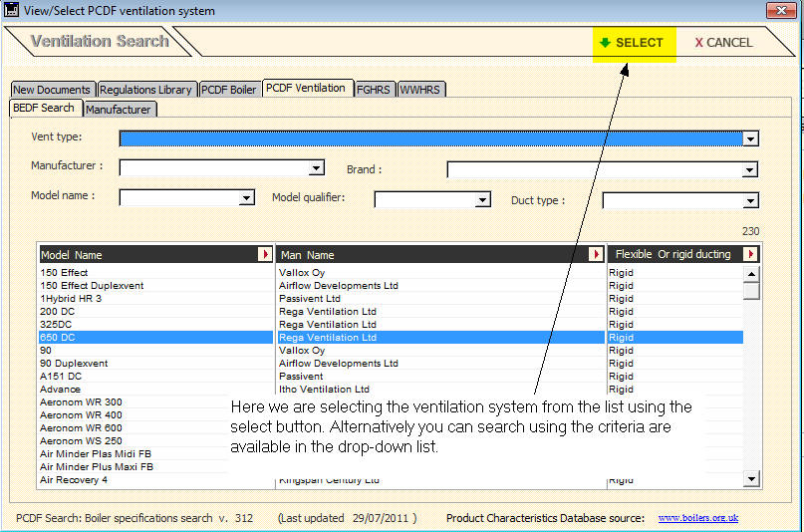This screenshot has width=804, height=532.
Task: Expand the Vent type dropdown arrow
Action: pyautogui.click(x=750, y=138)
